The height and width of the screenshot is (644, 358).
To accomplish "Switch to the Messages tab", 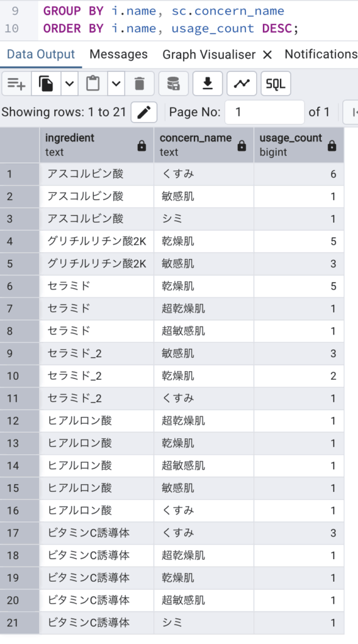I will (118, 54).
